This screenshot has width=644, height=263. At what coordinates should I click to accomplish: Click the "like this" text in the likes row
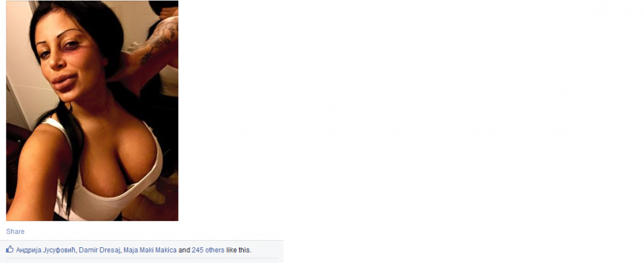[239, 250]
